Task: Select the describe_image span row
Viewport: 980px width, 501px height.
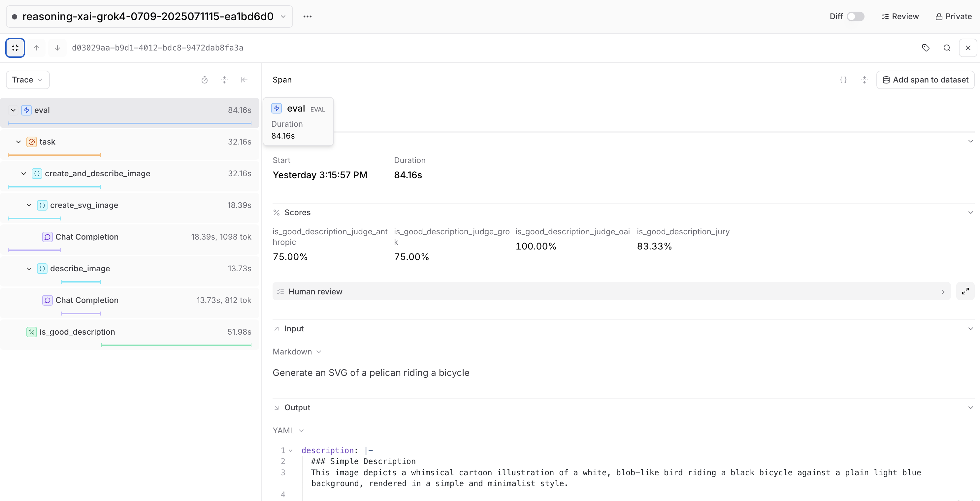Action: coord(80,269)
